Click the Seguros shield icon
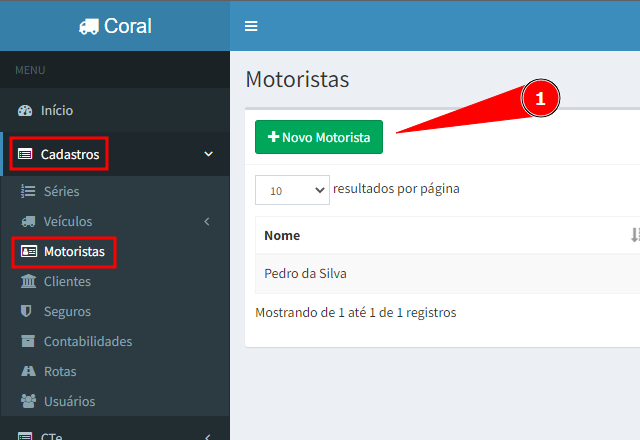Image resolution: width=640 pixels, height=440 pixels. pyautogui.click(x=28, y=312)
